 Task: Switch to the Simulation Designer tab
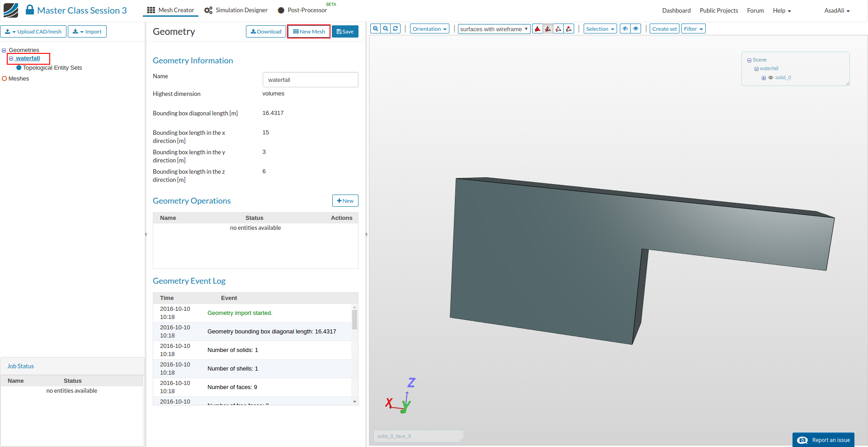(x=236, y=10)
